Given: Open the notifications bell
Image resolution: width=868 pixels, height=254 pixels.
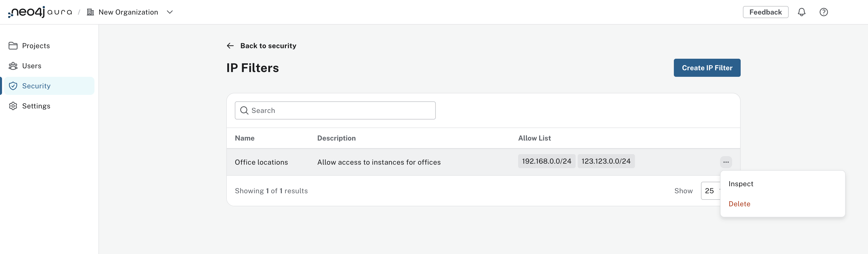Looking at the screenshot, I should click(x=801, y=12).
